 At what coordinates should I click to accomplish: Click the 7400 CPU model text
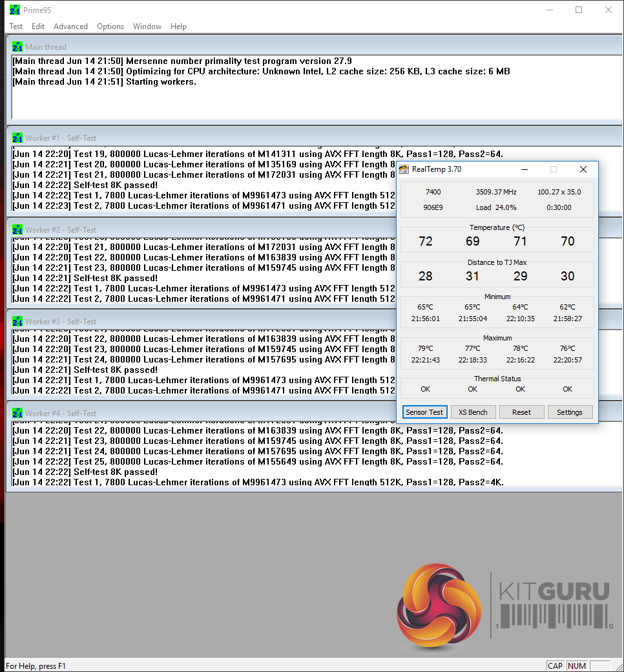coord(433,192)
